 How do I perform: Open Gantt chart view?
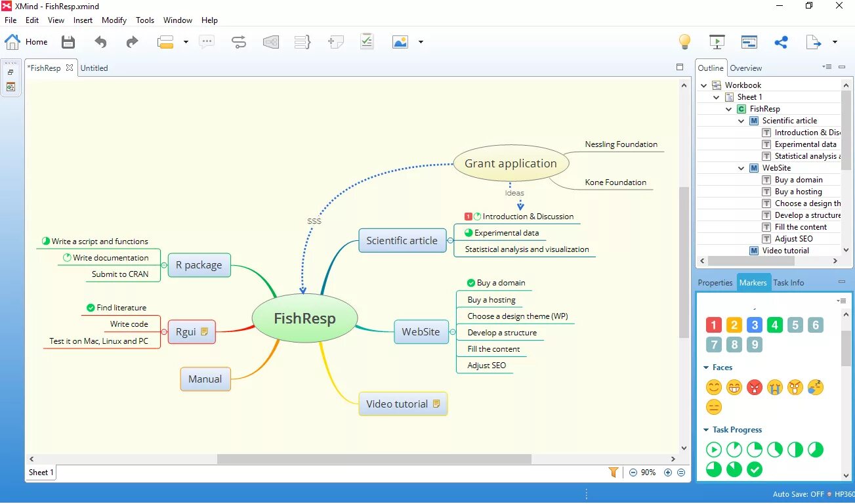point(749,42)
